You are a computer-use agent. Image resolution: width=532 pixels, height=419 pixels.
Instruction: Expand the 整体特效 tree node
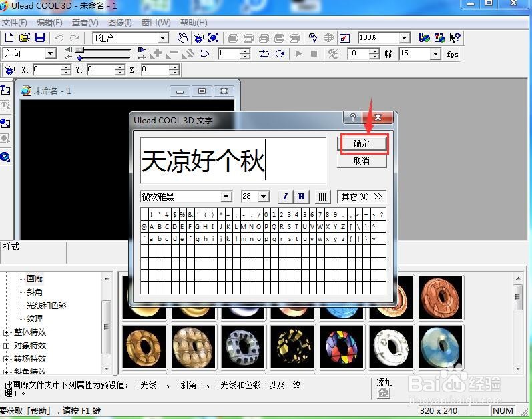(6, 332)
